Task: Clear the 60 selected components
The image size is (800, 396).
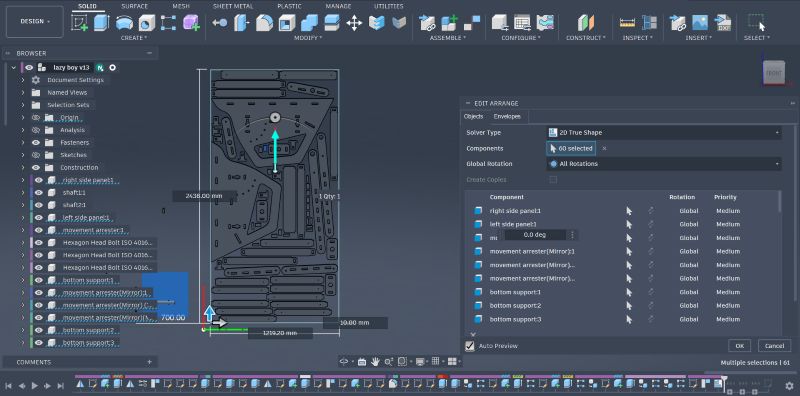Action: pyautogui.click(x=605, y=148)
